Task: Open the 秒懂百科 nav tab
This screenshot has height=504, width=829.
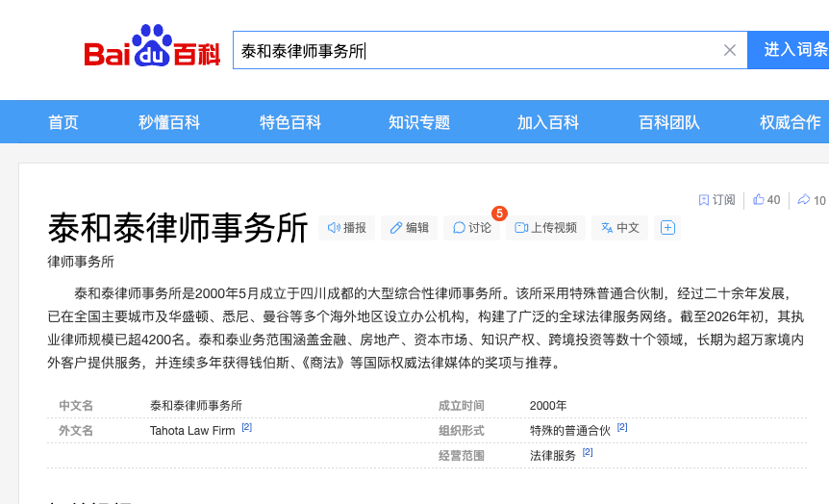Action: pyautogui.click(x=169, y=122)
